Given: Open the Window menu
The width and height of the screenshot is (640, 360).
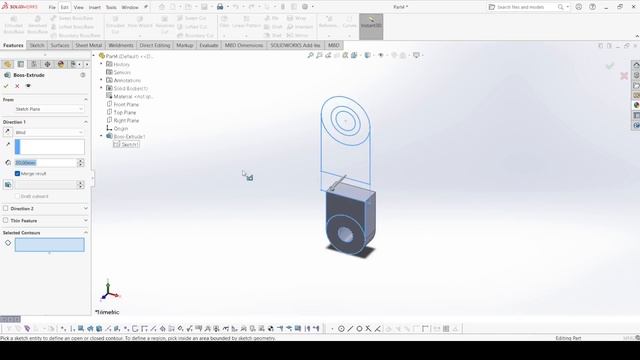Looking at the screenshot, I should click(x=130, y=7).
